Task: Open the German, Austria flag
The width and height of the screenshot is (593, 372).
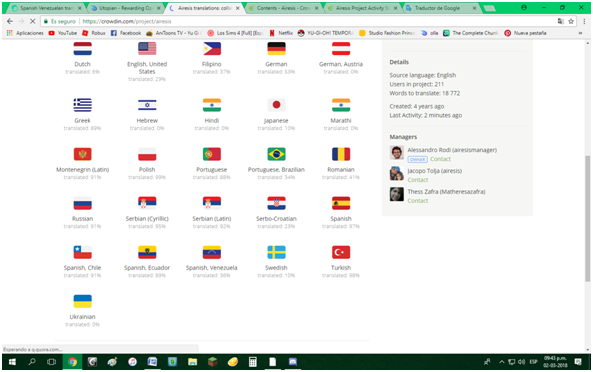Action: 341,49
